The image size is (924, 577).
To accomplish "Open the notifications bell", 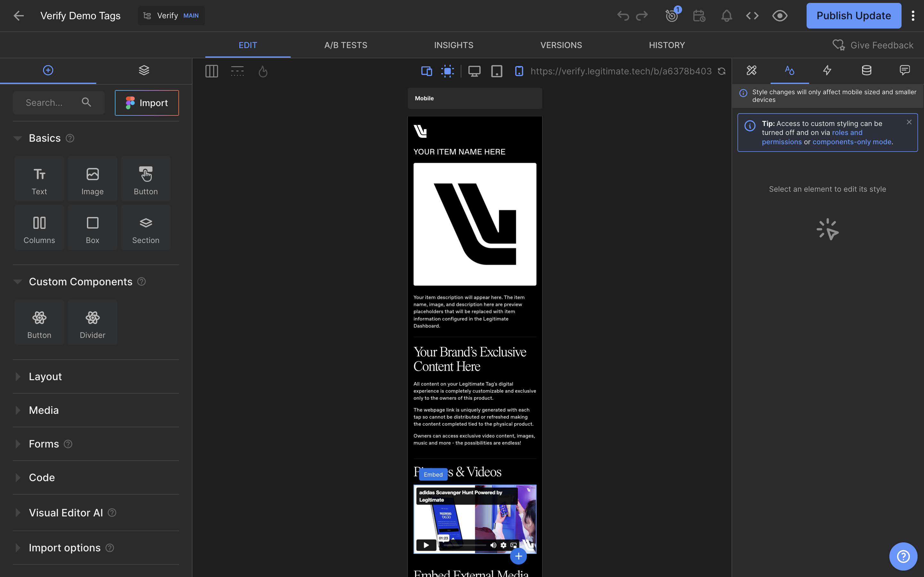I will [x=726, y=16].
